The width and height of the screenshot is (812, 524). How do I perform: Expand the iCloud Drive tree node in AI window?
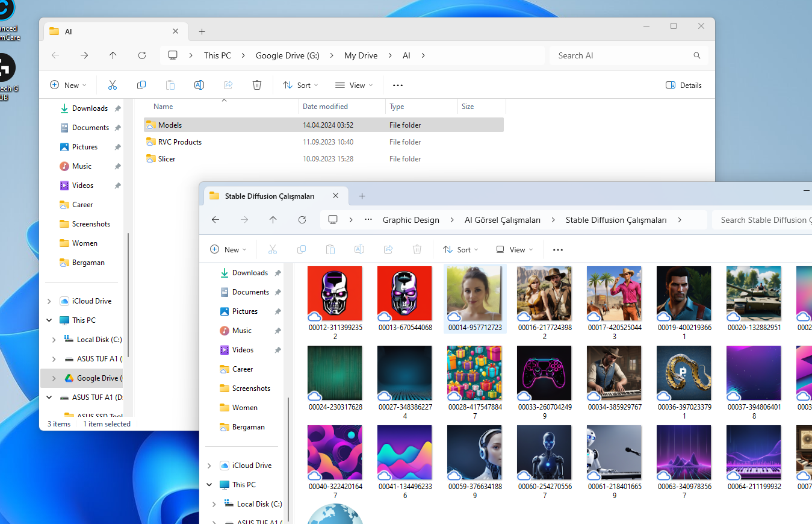coord(49,301)
